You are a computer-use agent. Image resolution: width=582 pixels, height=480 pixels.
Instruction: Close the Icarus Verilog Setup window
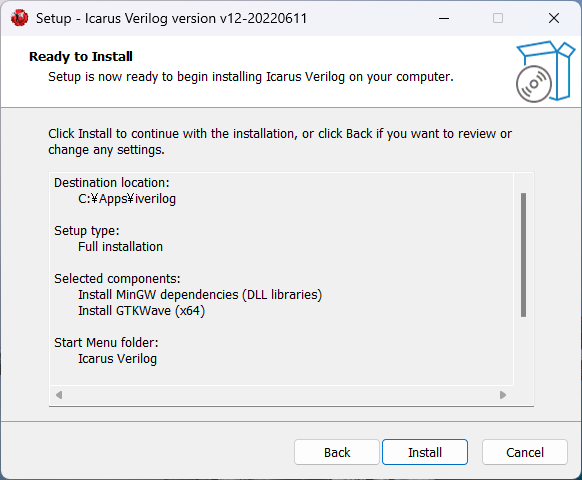click(554, 18)
